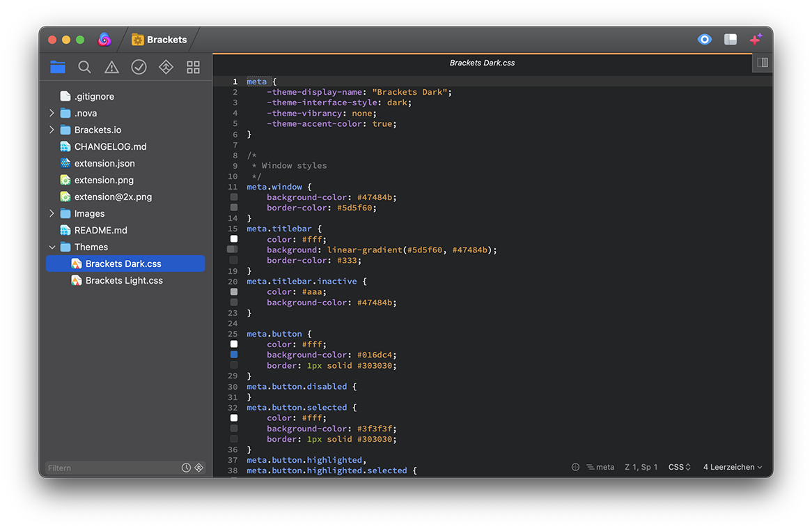The height and width of the screenshot is (529, 812).
Task: Open color swatch for #47484b on line 12
Action: click(x=234, y=197)
